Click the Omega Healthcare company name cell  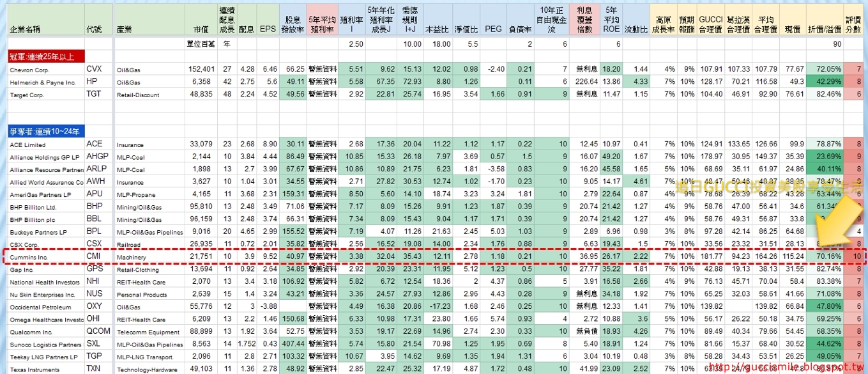point(47,320)
